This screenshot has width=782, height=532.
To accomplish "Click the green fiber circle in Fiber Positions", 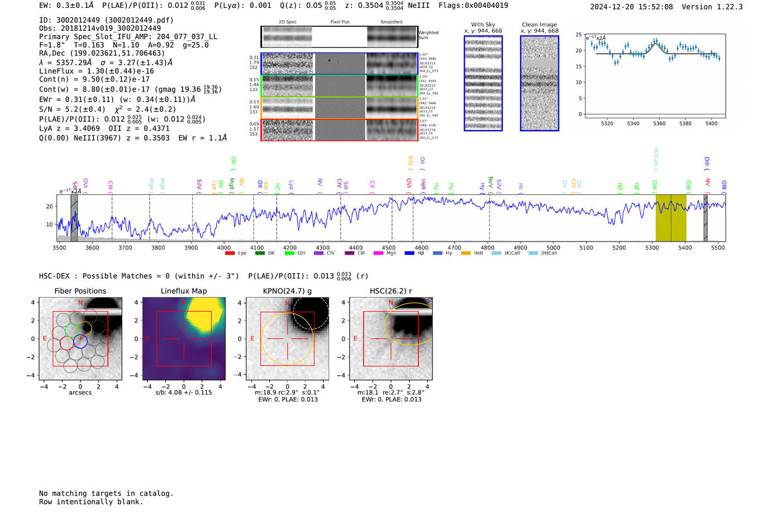I will [x=72, y=330].
